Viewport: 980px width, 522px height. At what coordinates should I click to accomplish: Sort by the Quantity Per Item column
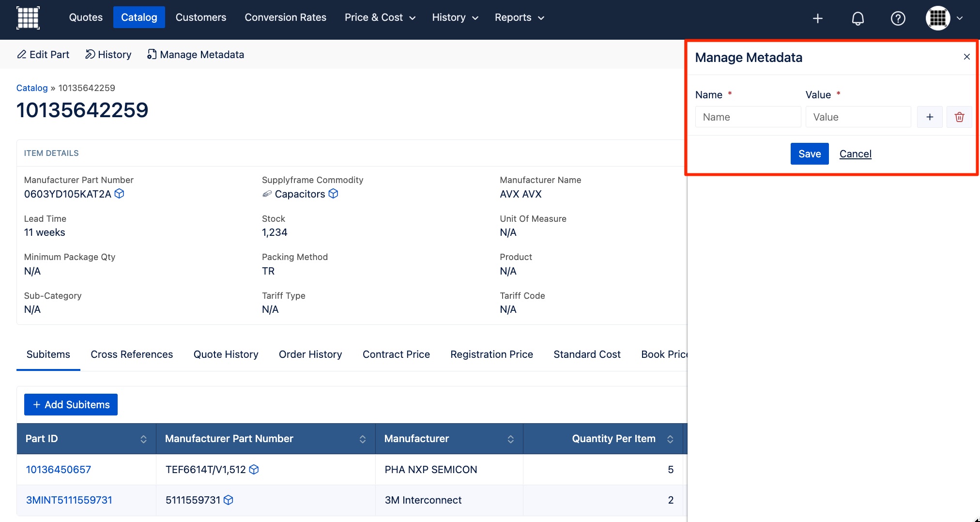[x=670, y=439]
